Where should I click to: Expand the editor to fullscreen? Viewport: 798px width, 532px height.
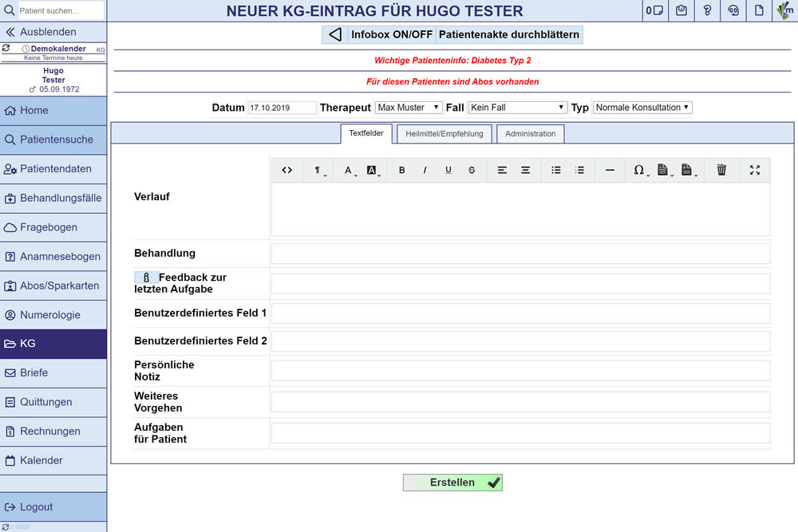(x=755, y=170)
